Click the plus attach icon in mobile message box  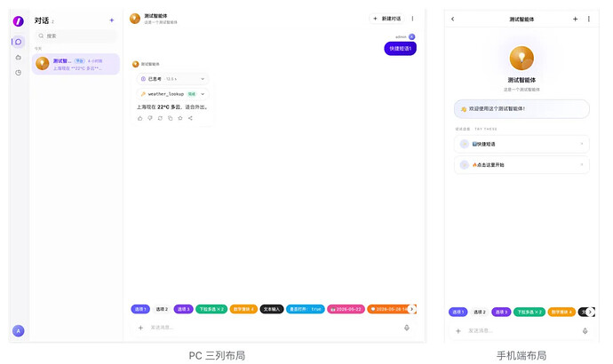click(x=458, y=331)
